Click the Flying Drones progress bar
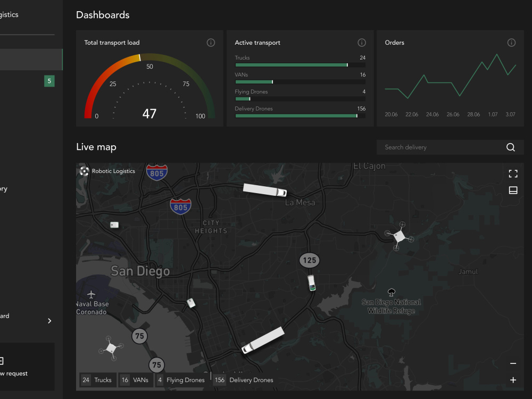Viewport: 532px width, 399px height. click(x=300, y=99)
